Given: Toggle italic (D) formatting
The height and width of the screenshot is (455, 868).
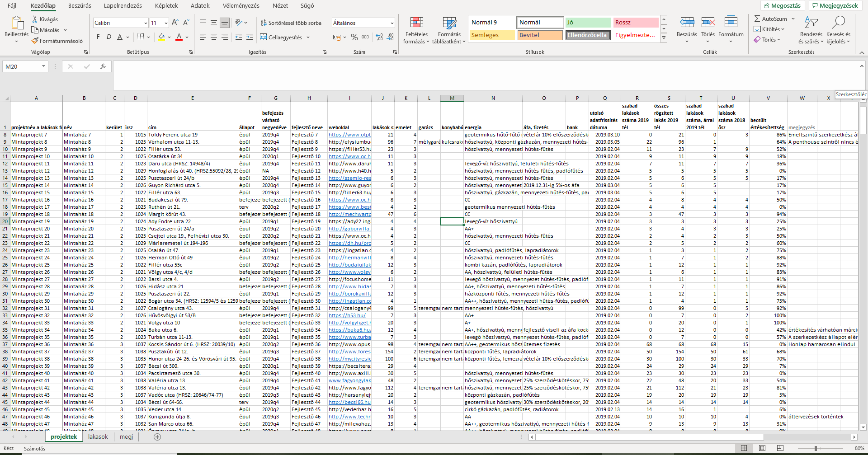Looking at the screenshot, I should (x=109, y=37).
